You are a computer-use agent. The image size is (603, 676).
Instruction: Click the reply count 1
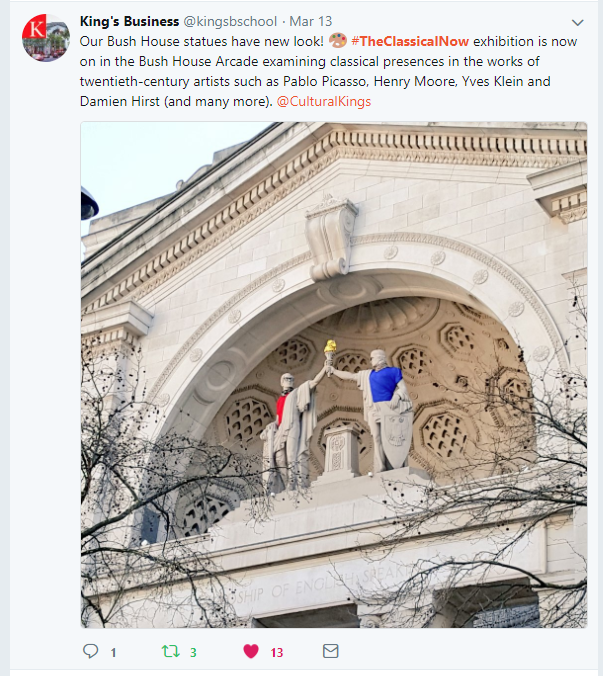(x=113, y=653)
